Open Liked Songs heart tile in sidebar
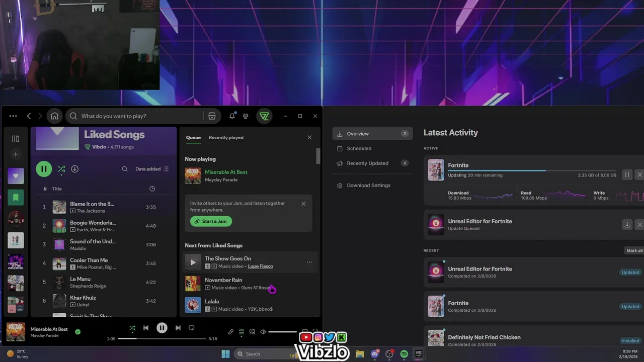 click(x=16, y=176)
